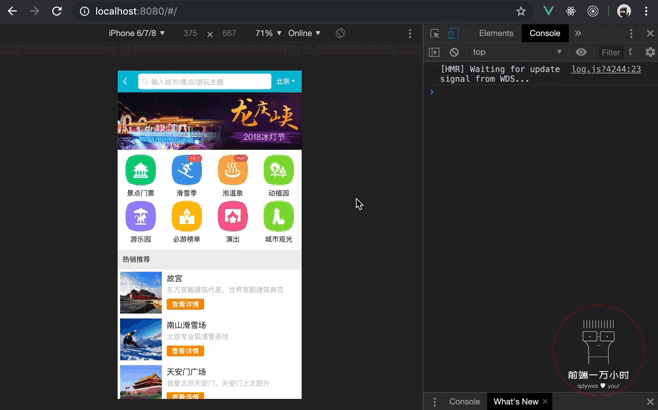658x410 pixels.
Task: Open the 故宫 thumbnail image
Action: pyautogui.click(x=141, y=292)
